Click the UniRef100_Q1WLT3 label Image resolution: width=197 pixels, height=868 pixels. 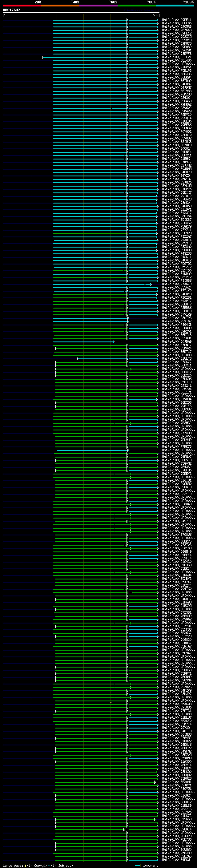click(176, 358)
